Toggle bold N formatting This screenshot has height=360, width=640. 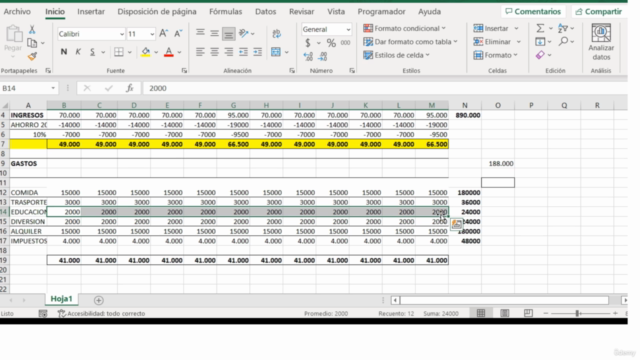[x=64, y=52]
